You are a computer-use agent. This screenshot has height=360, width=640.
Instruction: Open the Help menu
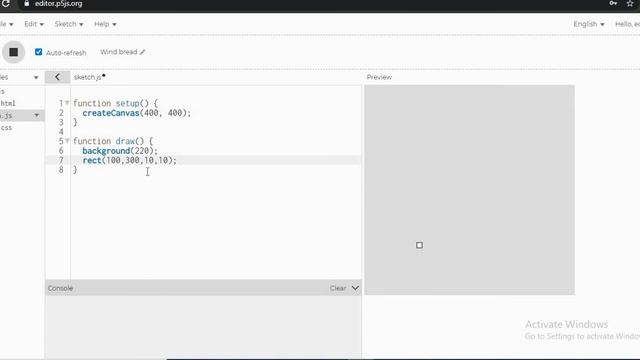[105, 24]
